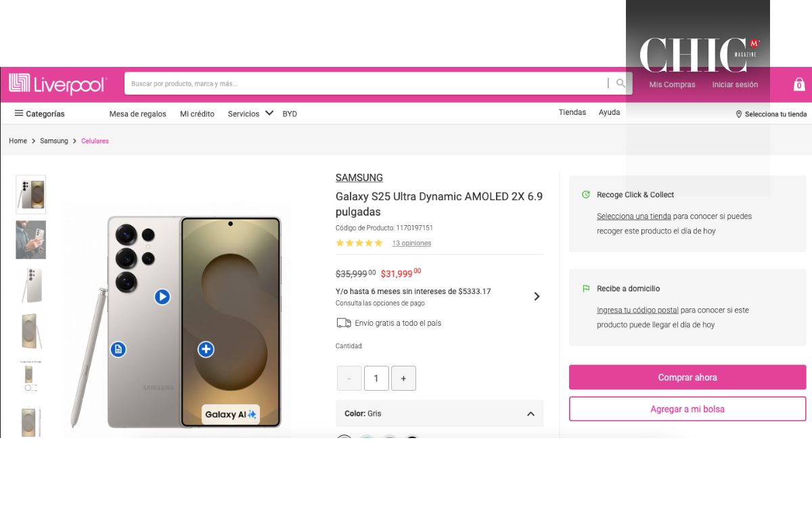Click the Comprar ahora button
This screenshot has height=505, width=812.
coord(687,377)
